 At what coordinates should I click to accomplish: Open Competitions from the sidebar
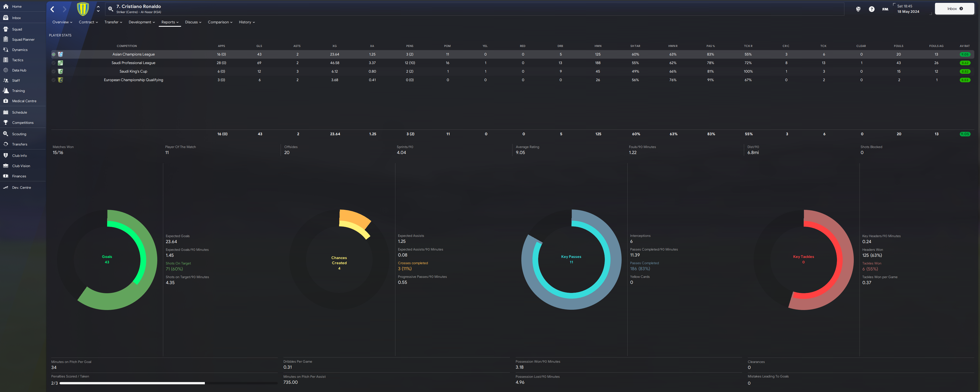click(23, 123)
